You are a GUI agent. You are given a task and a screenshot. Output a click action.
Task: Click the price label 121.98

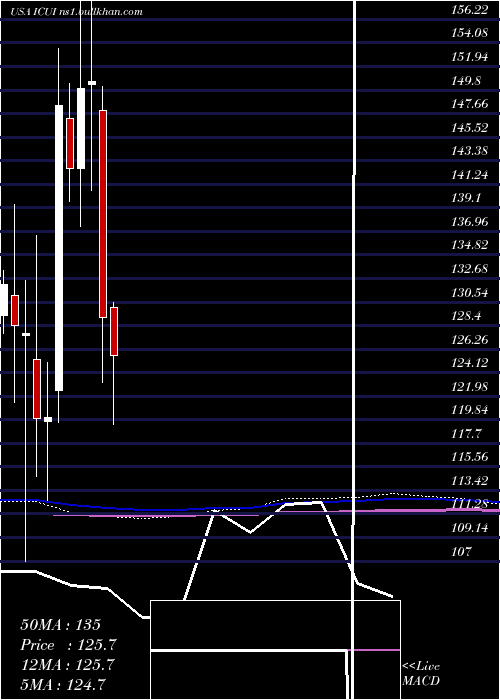point(470,387)
